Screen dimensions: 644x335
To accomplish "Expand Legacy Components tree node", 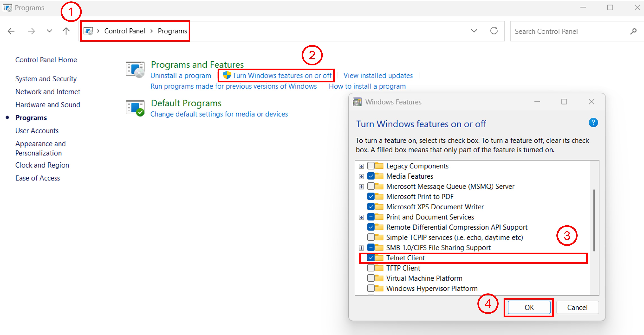I will click(361, 166).
